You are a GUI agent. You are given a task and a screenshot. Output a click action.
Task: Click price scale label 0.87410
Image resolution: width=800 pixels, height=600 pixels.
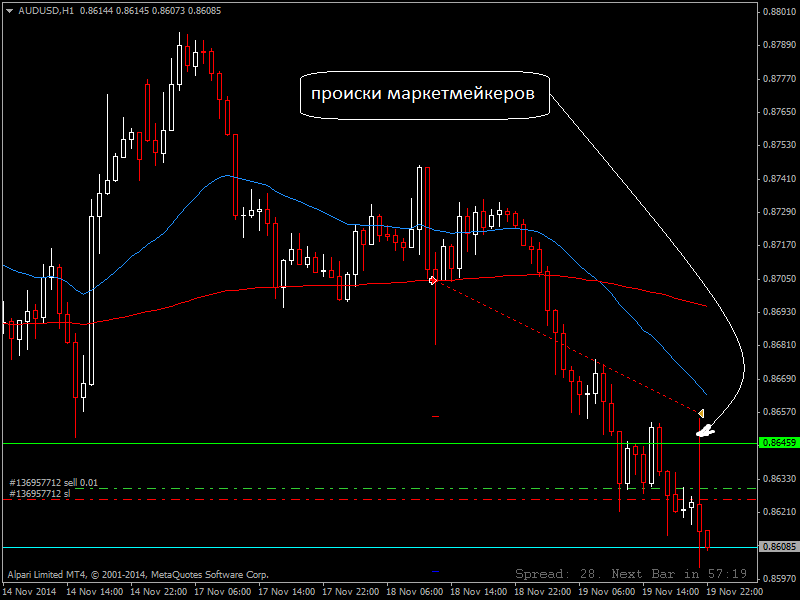pos(779,179)
